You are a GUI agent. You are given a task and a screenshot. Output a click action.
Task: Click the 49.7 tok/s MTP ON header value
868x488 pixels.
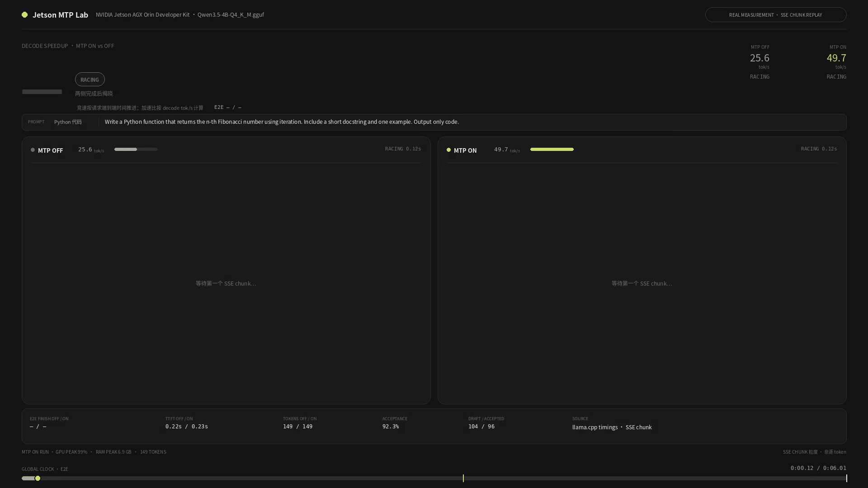[x=836, y=58]
